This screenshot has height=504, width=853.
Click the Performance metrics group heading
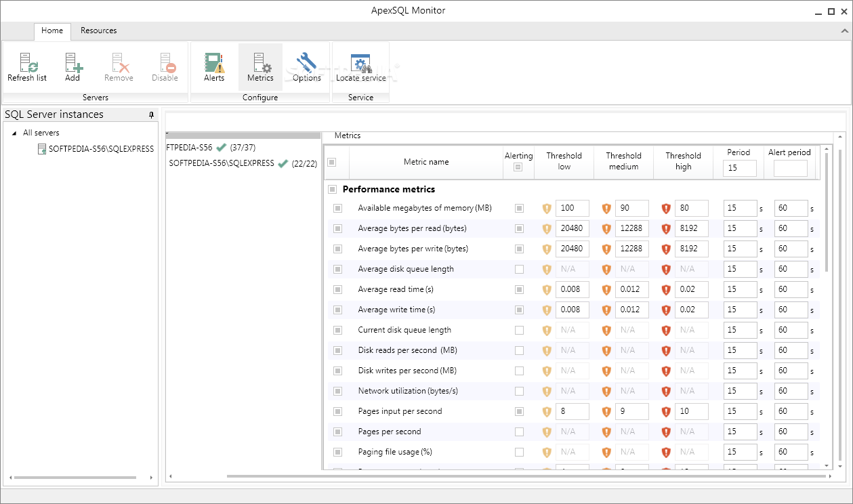(389, 190)
